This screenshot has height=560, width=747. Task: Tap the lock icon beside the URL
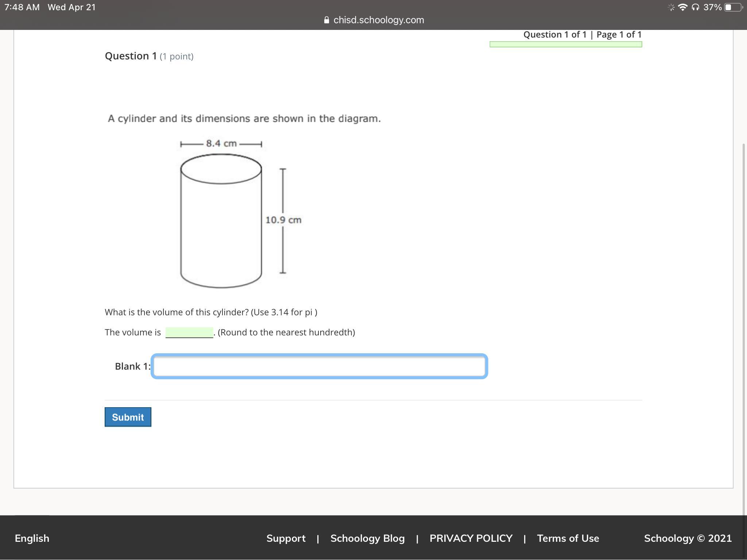[326, 20]
